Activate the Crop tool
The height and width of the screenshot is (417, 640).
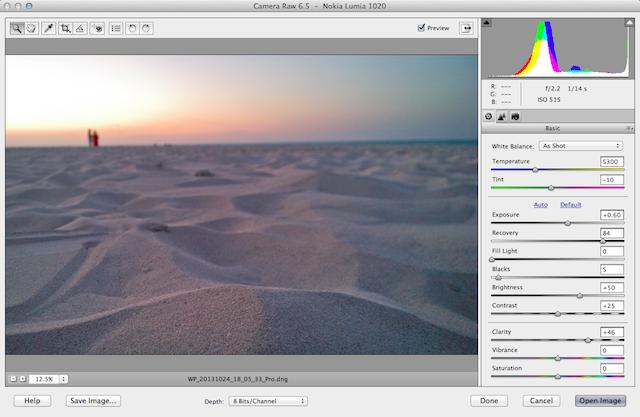point(65,28)
